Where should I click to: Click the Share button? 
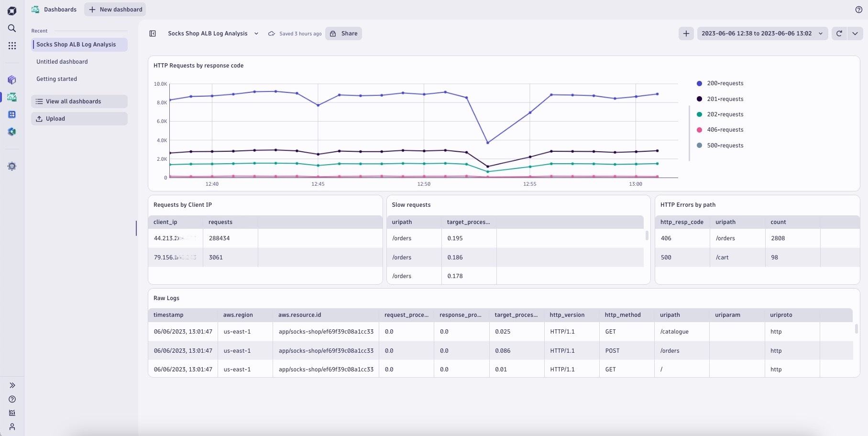coord(343,34)
